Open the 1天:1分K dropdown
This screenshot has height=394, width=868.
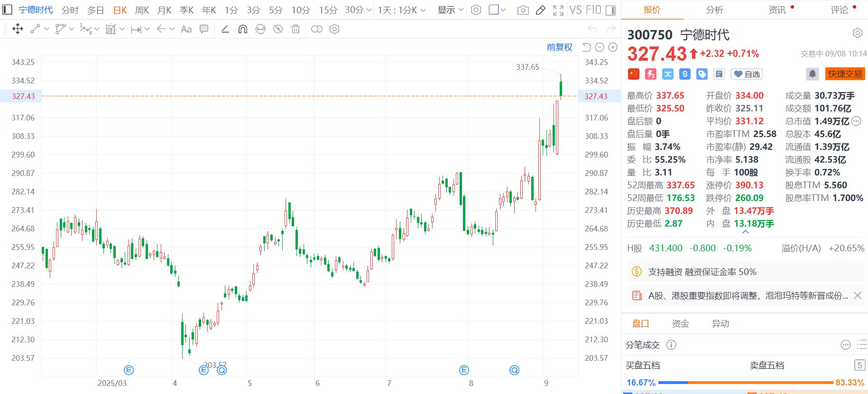click(x=402, y=10)
